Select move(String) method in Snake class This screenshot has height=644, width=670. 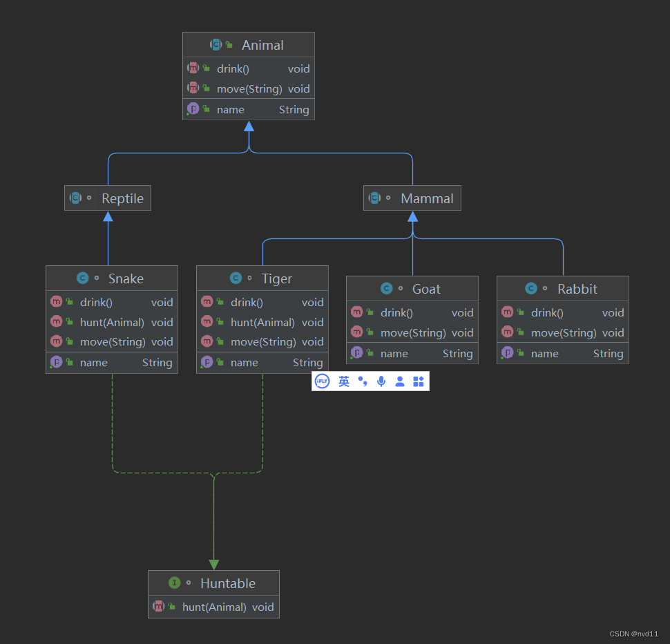pos(112,341)
